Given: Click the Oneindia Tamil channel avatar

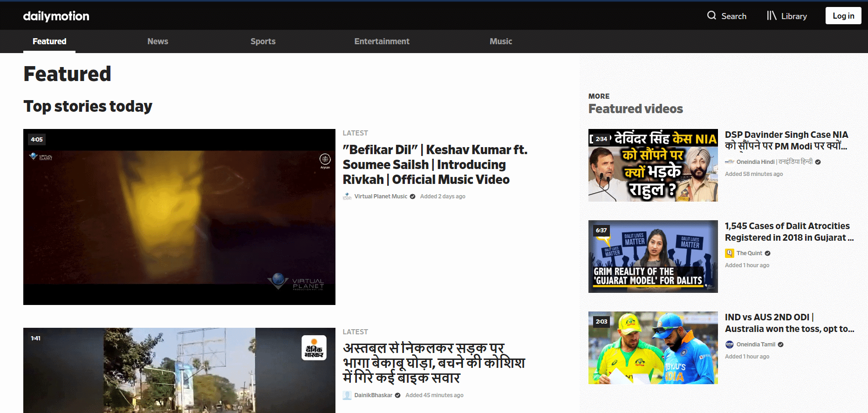Looking at the screenshot, I should point(730,345).
